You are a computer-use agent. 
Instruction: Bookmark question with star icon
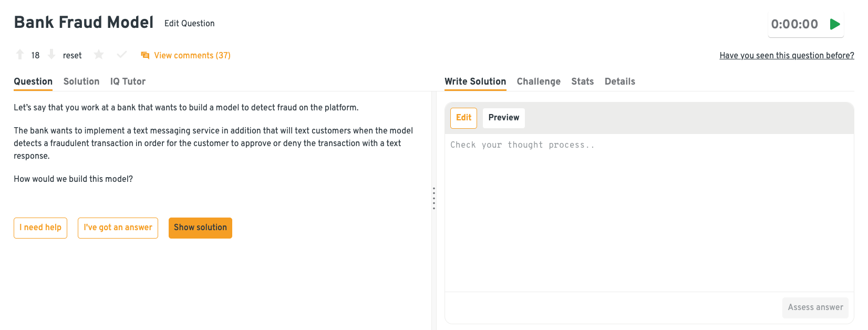pyautogui.click(x=99, y=55)
